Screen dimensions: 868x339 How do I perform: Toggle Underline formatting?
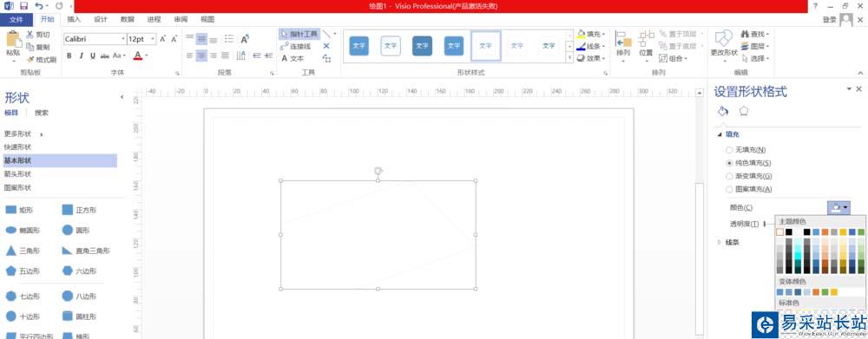(x=93, y=55)
